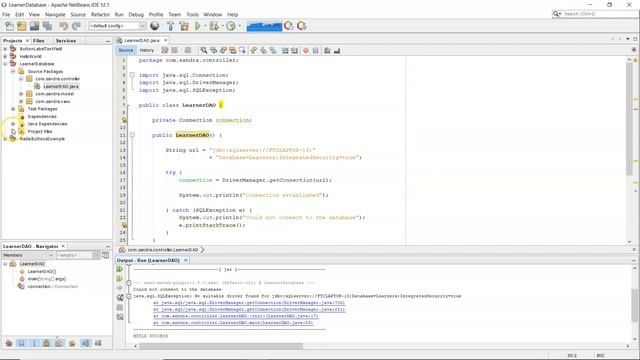Click the lightbulb hint on line 9

[124, 120]
